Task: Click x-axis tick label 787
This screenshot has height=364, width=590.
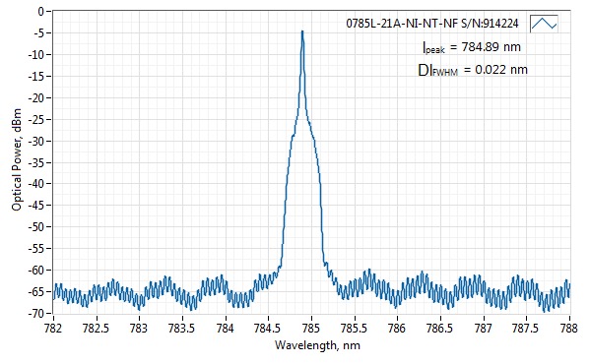Action: [x=484, y=329]
